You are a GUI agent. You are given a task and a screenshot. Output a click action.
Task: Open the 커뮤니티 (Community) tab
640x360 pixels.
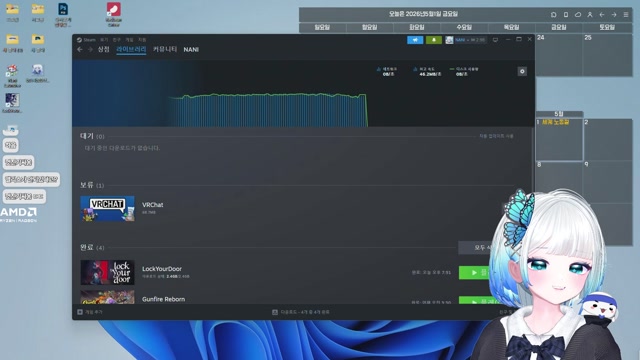165,49
